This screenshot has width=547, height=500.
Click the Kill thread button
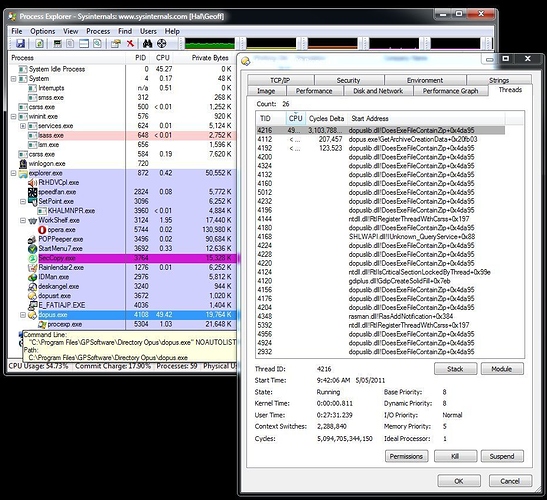click(455, 456)
